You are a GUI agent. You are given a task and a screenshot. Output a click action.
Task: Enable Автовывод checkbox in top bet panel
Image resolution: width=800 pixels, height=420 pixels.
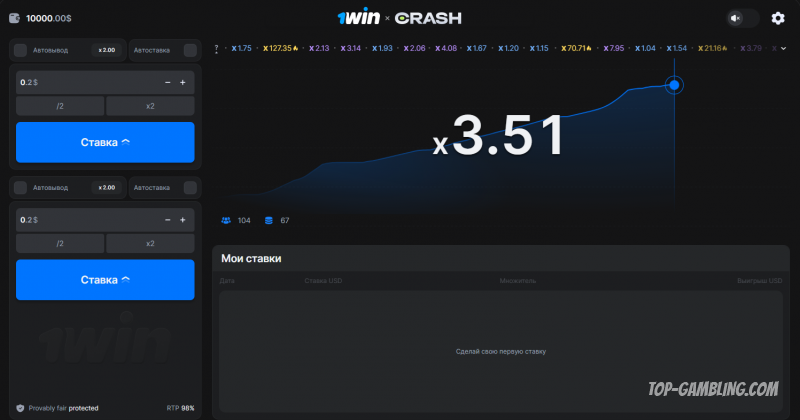(x=19, y=49)
